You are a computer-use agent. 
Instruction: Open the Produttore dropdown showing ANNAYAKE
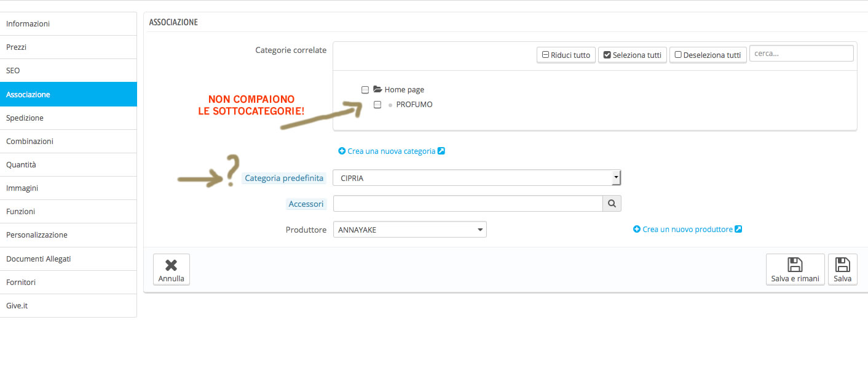[409, 230]
